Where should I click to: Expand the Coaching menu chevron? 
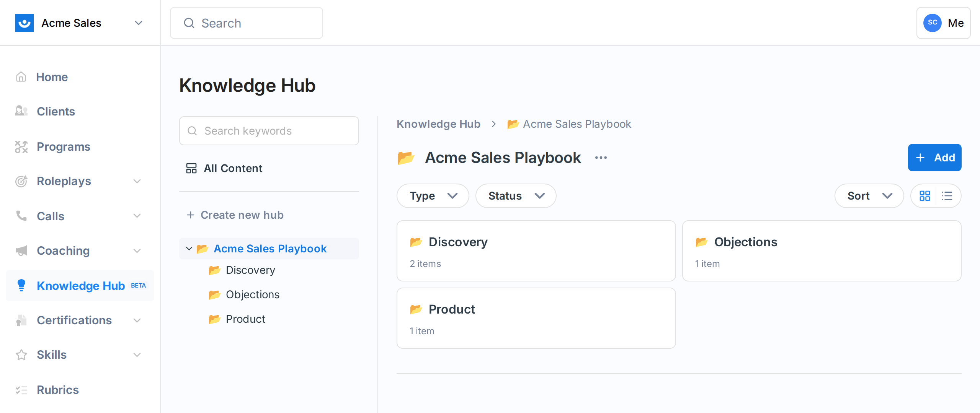137,250
